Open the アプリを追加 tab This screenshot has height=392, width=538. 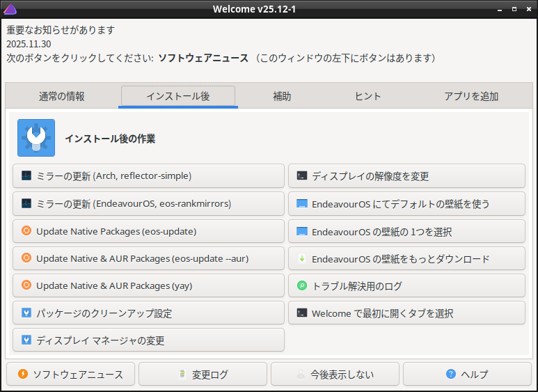tap(471, 97)
